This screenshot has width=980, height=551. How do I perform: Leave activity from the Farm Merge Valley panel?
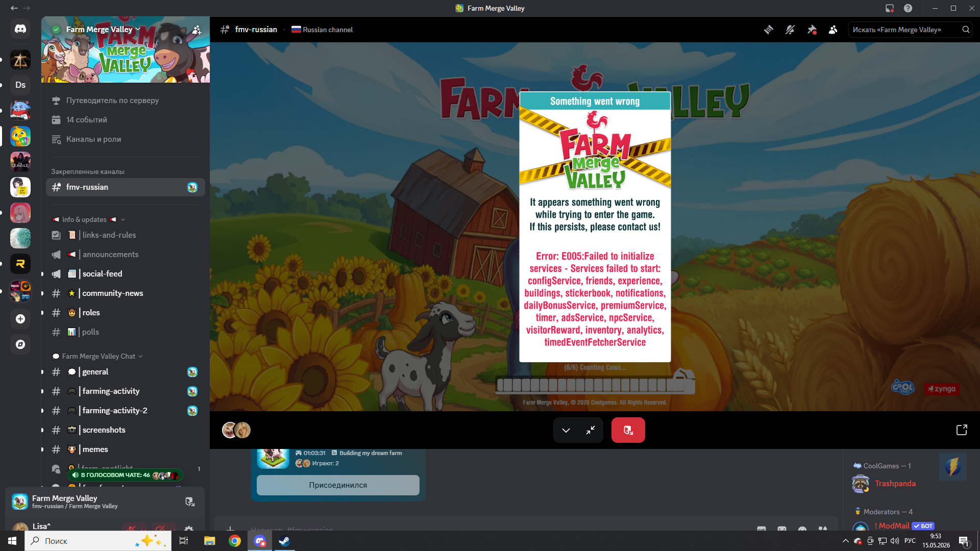(x=189, y=502)
